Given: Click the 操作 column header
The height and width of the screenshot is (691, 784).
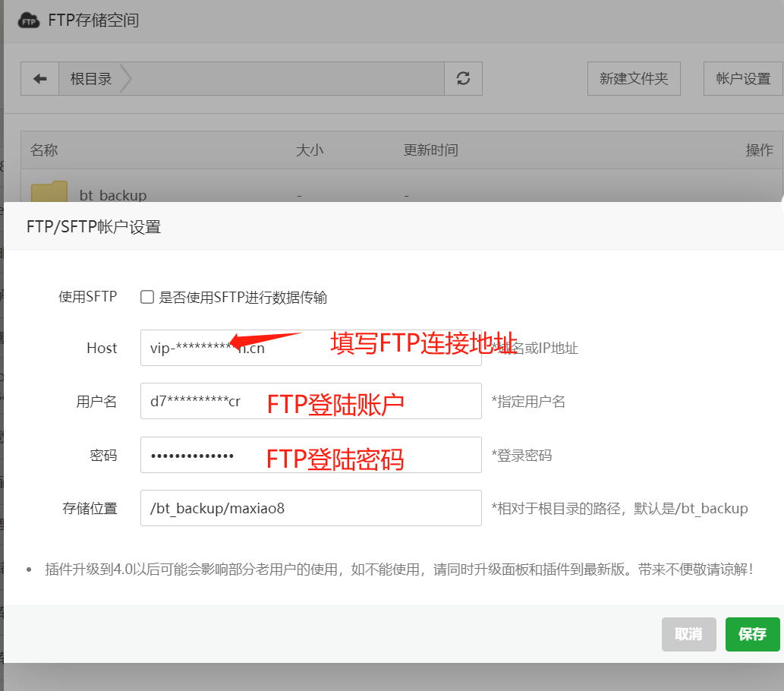Looking at the screenshot, I should [759, 150].
